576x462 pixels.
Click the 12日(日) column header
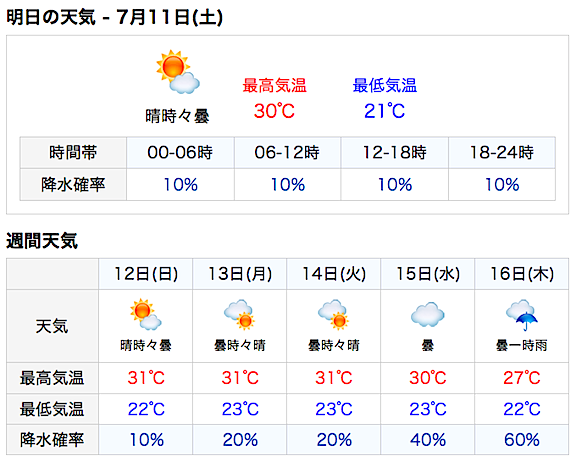pyautogui.click(x=146, y=274)
